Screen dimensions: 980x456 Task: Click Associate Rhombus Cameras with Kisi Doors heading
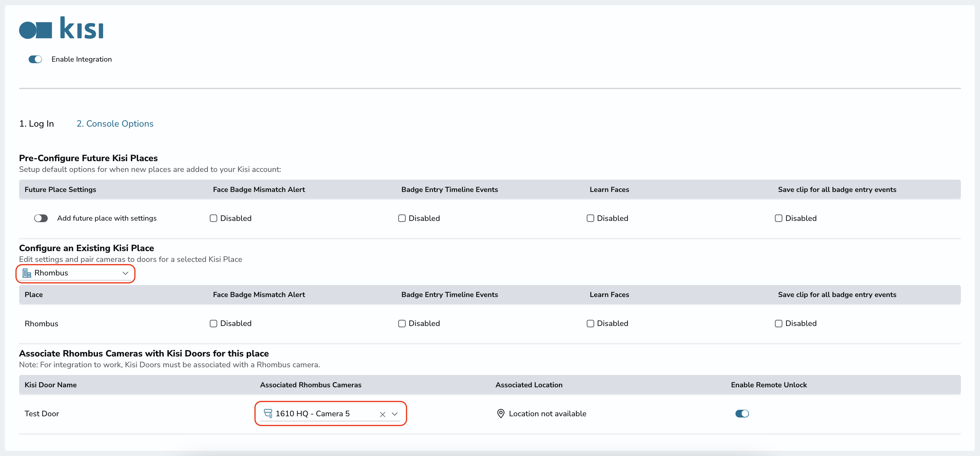(144, 353)
